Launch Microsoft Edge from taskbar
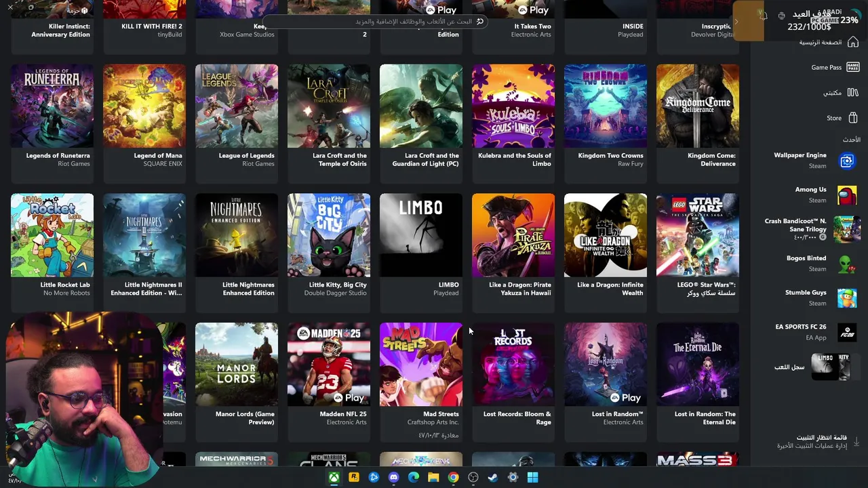868x488 pixels. (414, 477)
